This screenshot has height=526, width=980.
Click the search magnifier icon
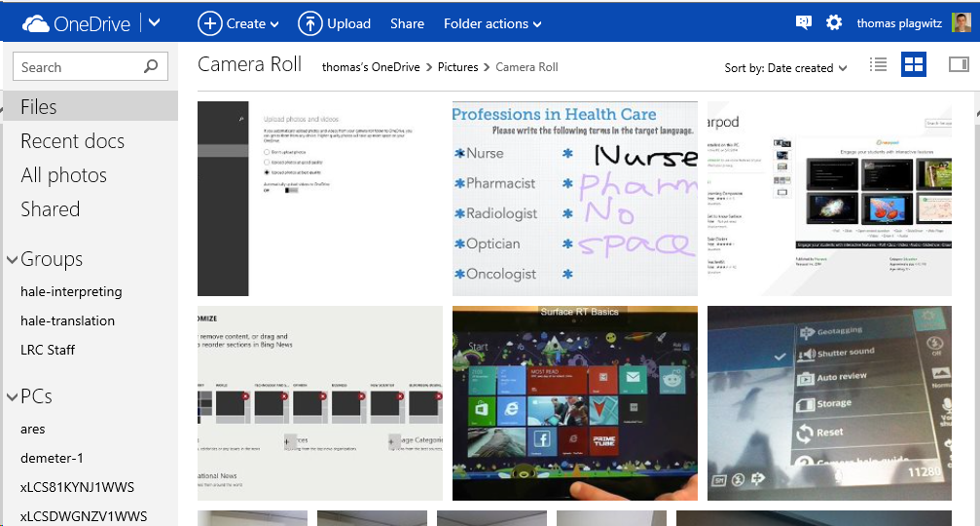pyautogui.click(x=151, y=67)
